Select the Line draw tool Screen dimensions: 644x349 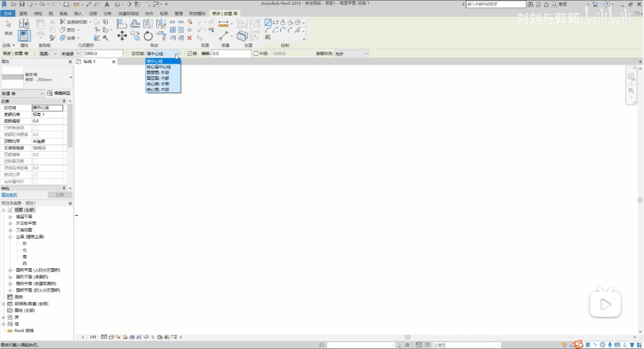coord(268,22)
